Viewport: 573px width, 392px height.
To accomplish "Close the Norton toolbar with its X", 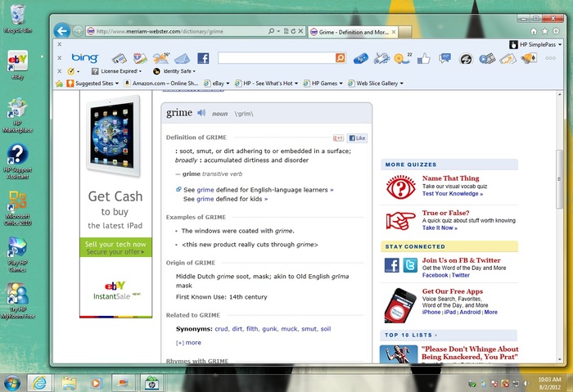I will point(59,71).
